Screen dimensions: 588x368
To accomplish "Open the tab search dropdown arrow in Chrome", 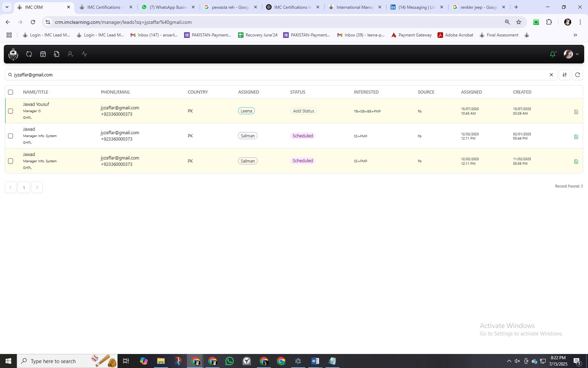I will point(7,7).
